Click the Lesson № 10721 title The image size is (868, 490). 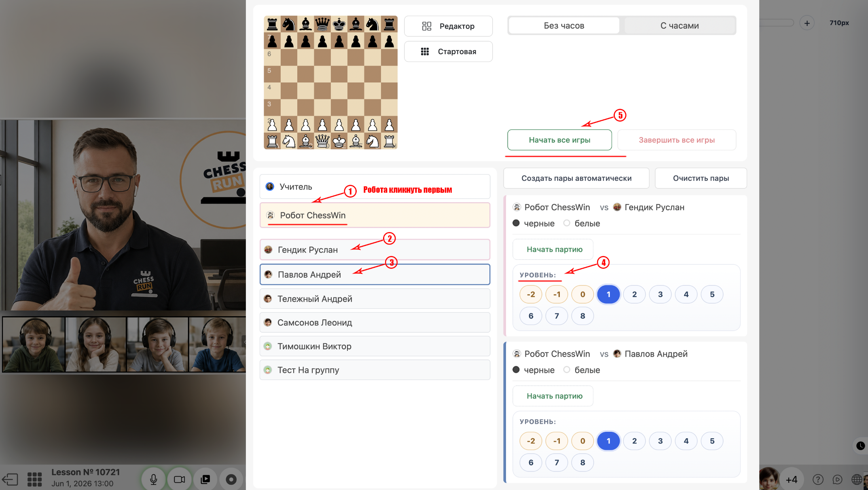pos(85,472)
